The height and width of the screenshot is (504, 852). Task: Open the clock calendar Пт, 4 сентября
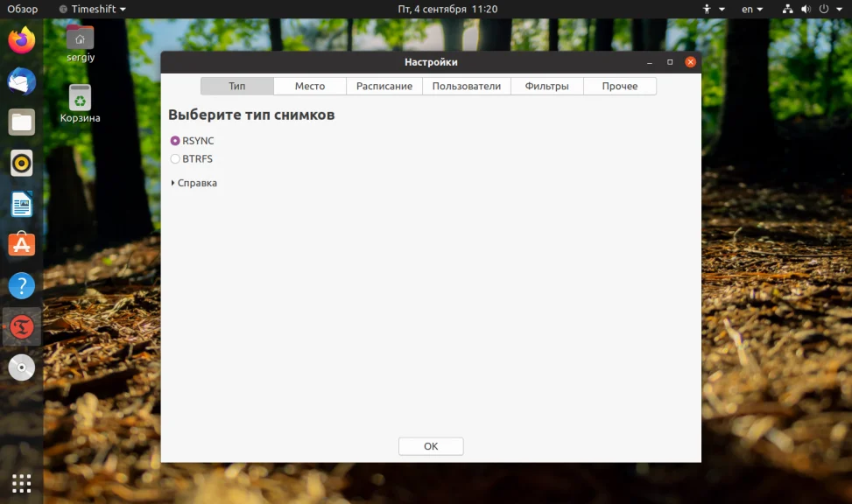pos(447,10)
